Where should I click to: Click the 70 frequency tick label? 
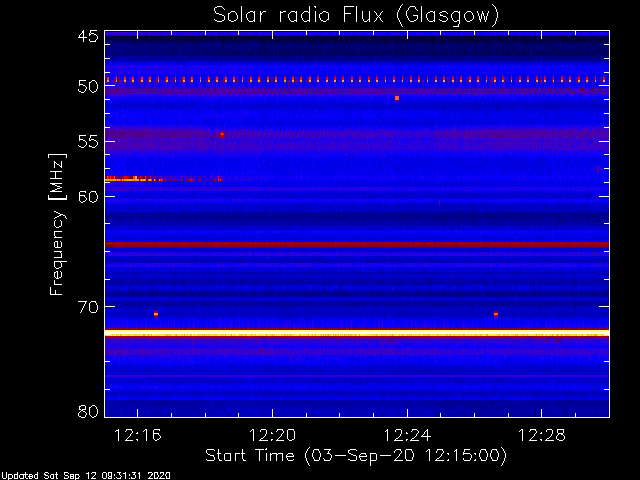(x=88, y=307)
